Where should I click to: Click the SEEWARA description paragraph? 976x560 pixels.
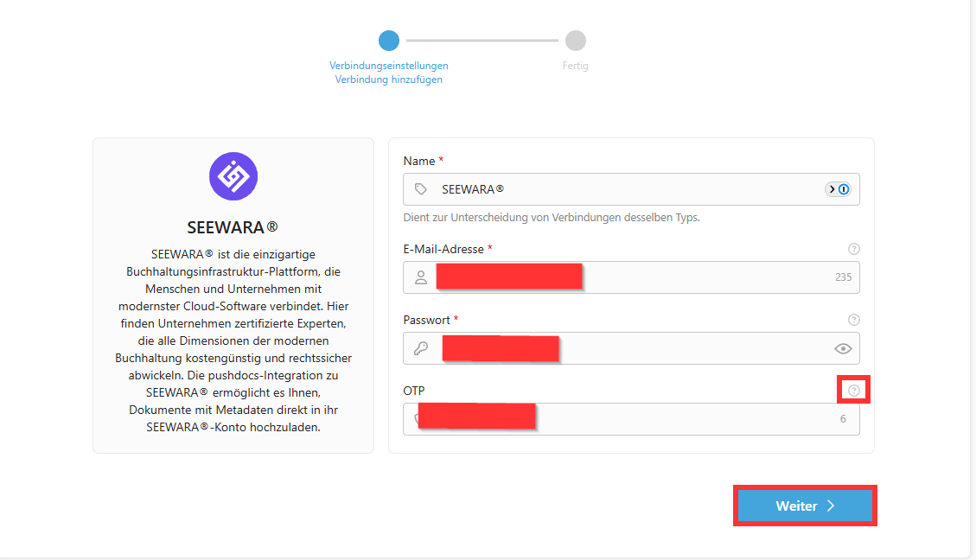click(233, 340)
